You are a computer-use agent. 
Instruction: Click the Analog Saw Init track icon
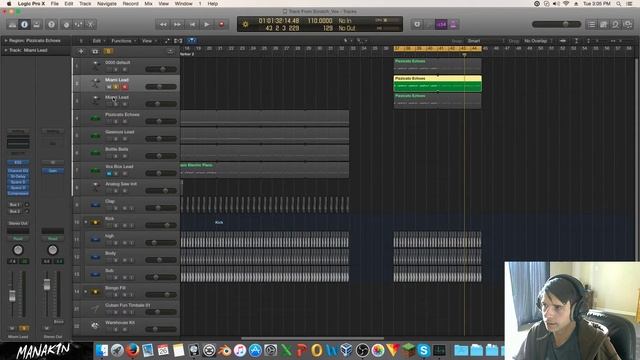96,187
